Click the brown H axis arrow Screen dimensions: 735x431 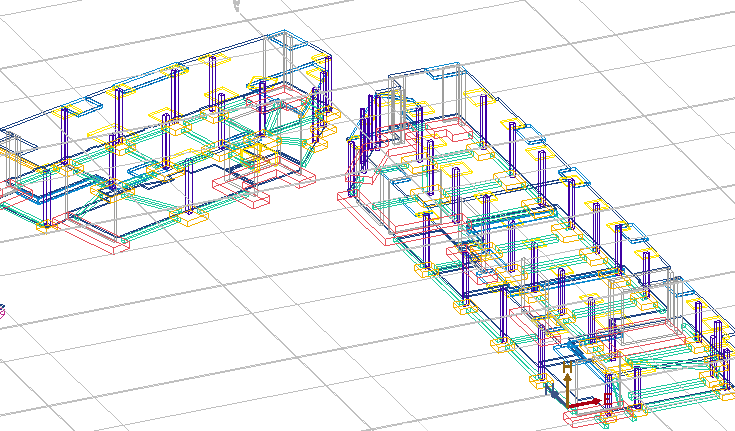tap(568, 388)
